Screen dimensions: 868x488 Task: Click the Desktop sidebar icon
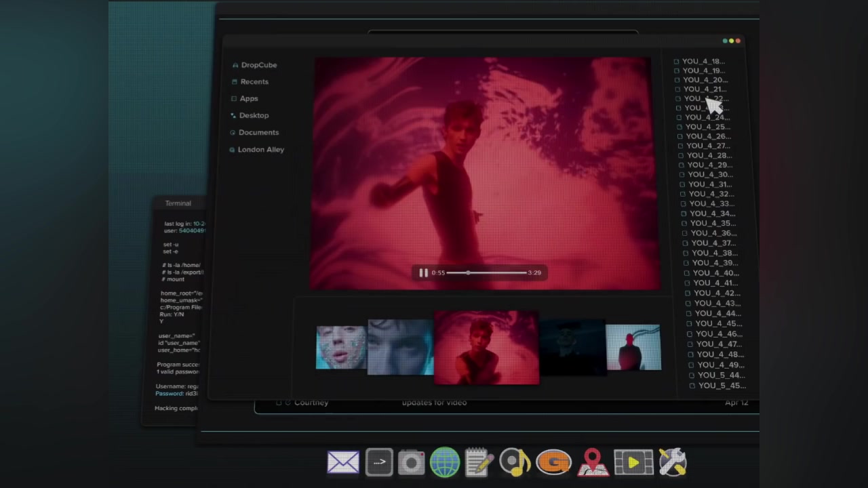pos(233,115)
